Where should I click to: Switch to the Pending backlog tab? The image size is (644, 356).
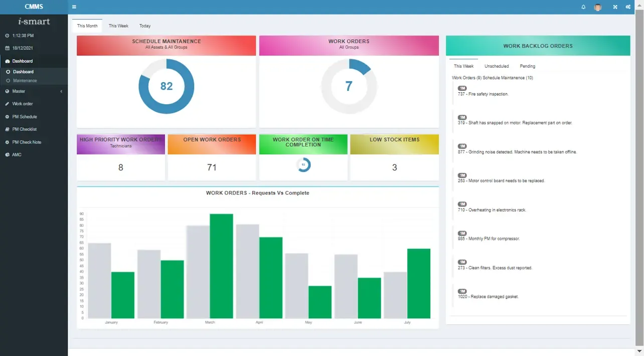coord(528,66)
